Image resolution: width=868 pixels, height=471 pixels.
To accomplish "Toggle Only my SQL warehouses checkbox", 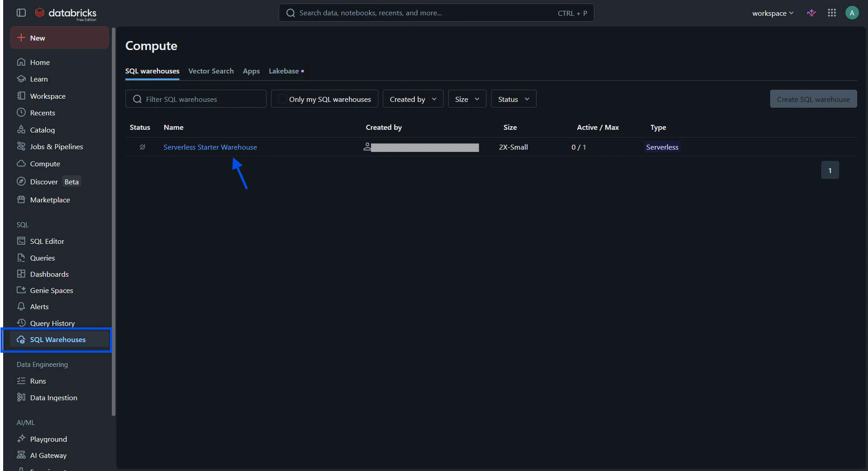I will [x=283, y=99].
